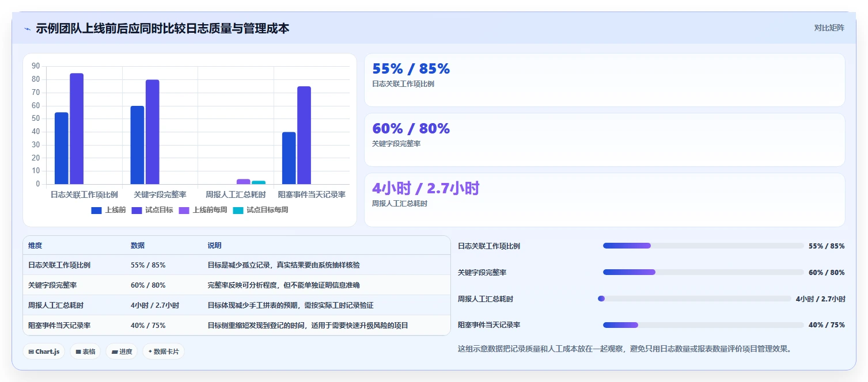The height and width of the screenshot is (382, 868).
Task: Click the 日志关联工作项比例 table row name
Action: (x=59, y=265)
